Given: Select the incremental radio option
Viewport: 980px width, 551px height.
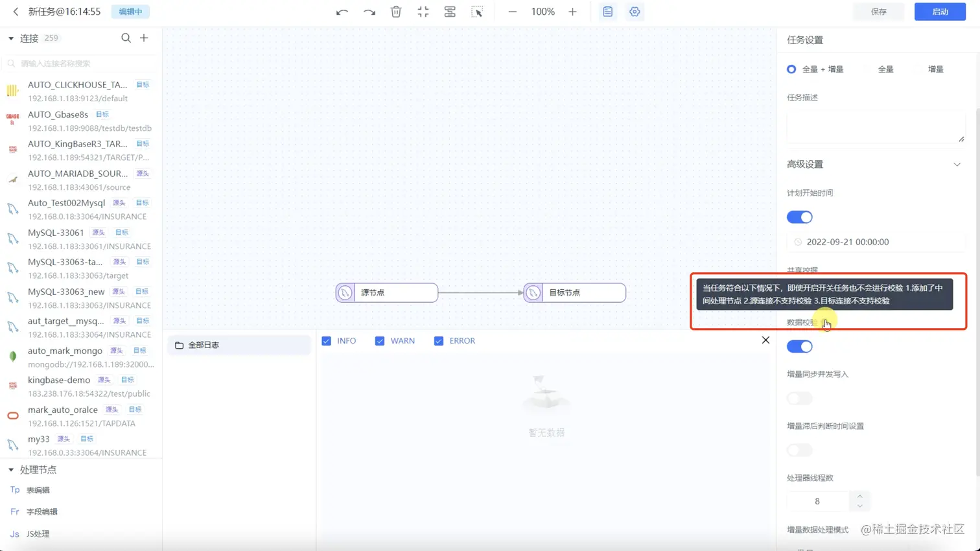Looking at the screenshot, I should (x=935, y=69).
